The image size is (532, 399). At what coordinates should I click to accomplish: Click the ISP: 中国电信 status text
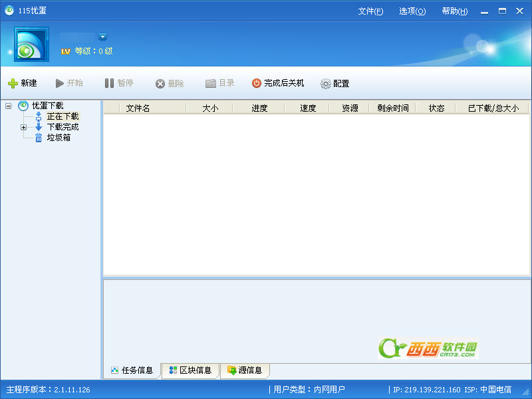pos(487,390)
